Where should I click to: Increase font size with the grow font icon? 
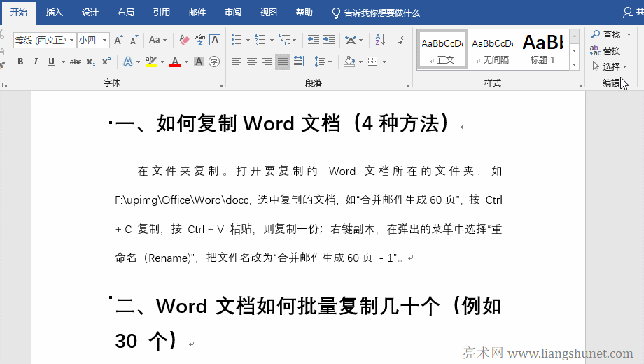[119, 40]
